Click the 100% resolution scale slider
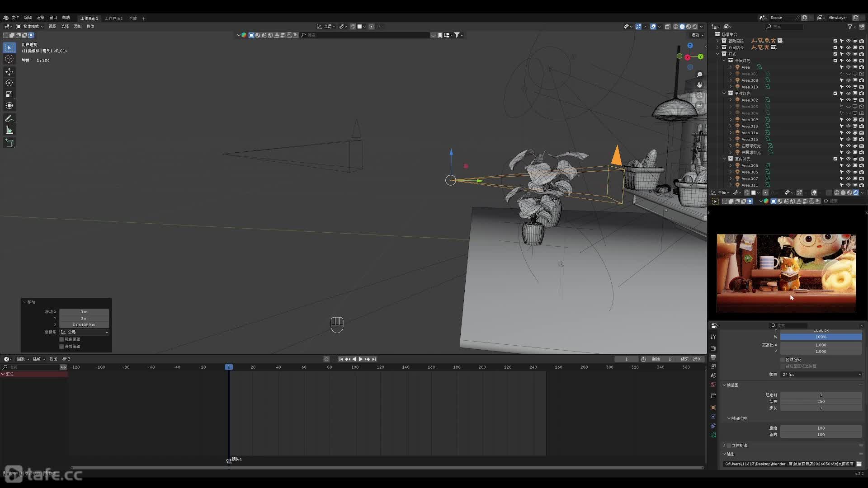868x488 pixels. (x=821, y=337)
